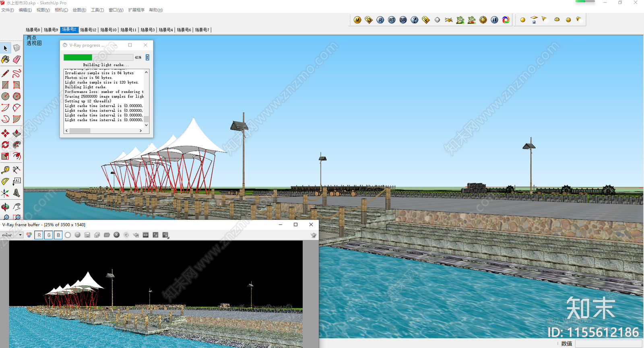Image resolution: width=644 pixels, height=348 pixels.
Task: Click the V-Ray infinite plane icon
Action: 449,20
